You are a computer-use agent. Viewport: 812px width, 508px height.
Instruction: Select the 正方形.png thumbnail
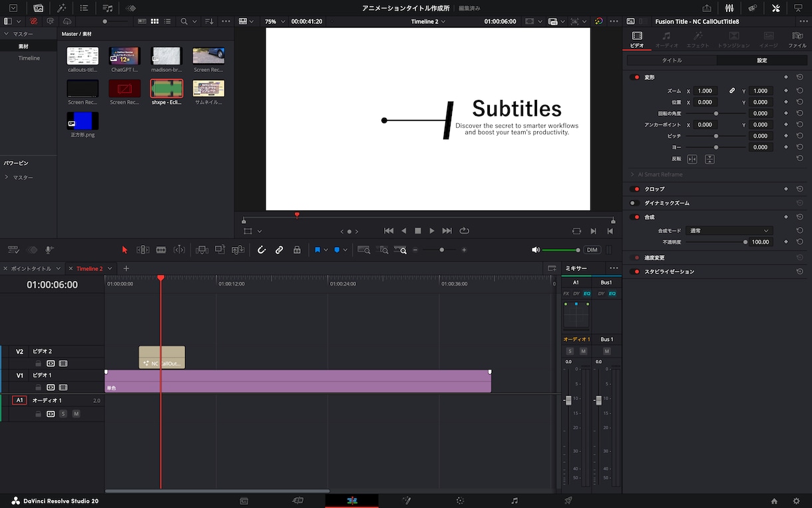[83, 121]
